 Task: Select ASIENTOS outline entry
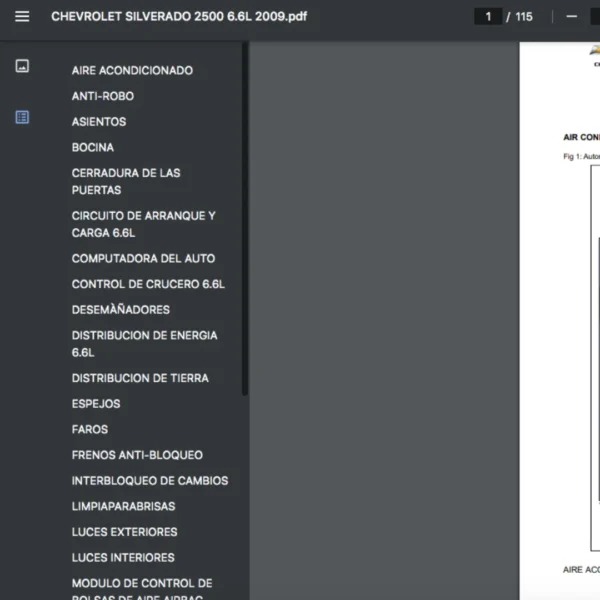coord(99,122)
